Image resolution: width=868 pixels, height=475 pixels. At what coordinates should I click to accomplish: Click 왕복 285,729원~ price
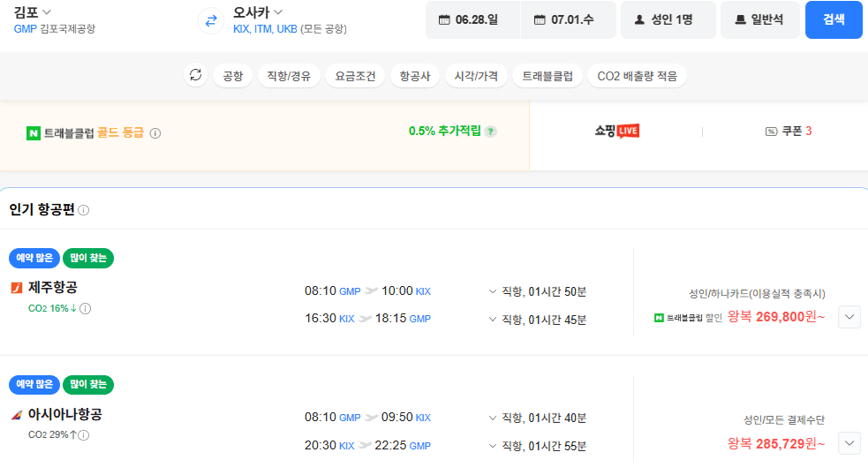776,443
